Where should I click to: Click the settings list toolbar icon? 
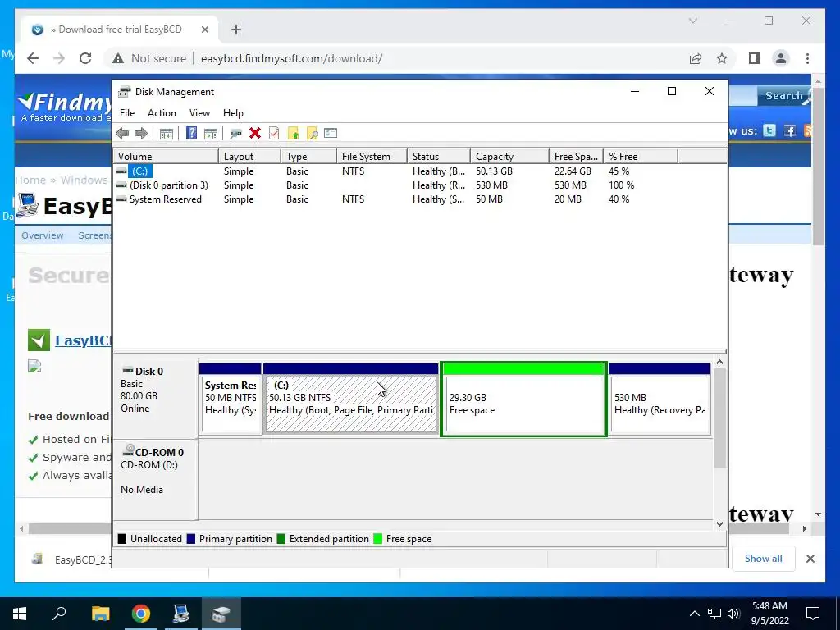pos(331,134)
